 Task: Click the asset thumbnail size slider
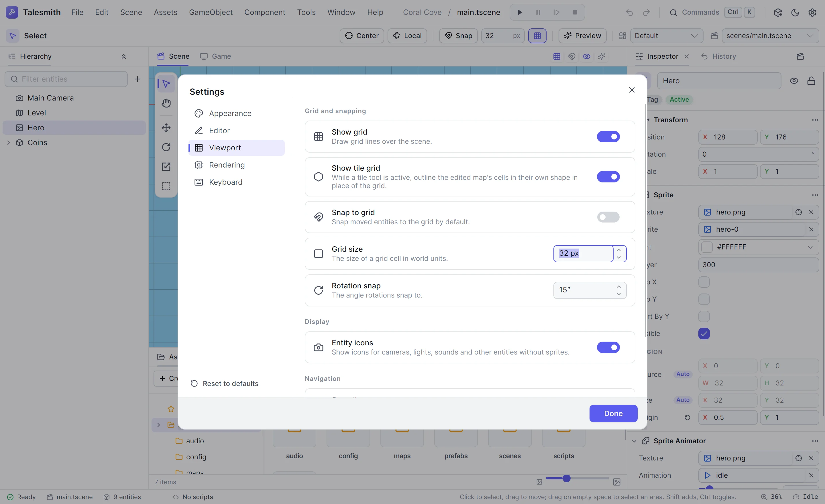point(577,479)
